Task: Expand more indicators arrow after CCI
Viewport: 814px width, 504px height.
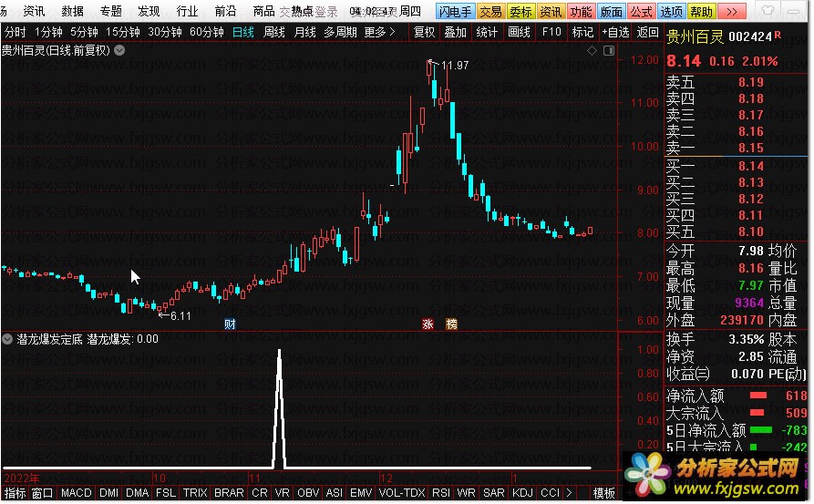Action: (569, 493)
